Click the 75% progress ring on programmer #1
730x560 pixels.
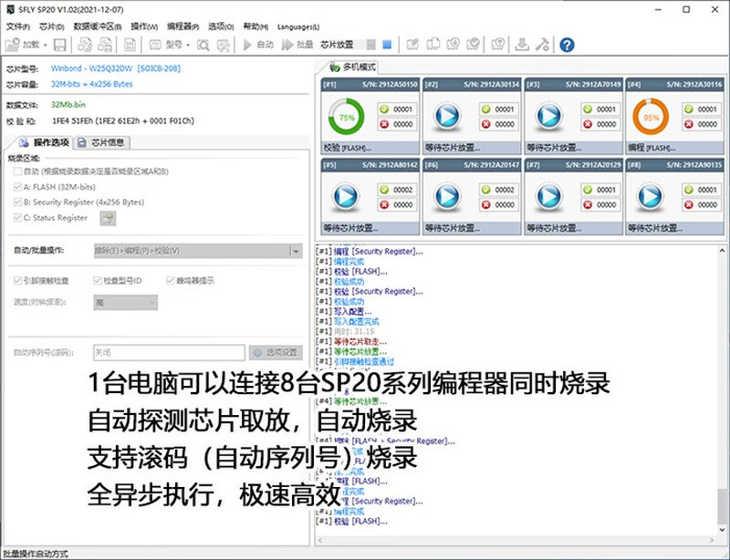[347, 118]
